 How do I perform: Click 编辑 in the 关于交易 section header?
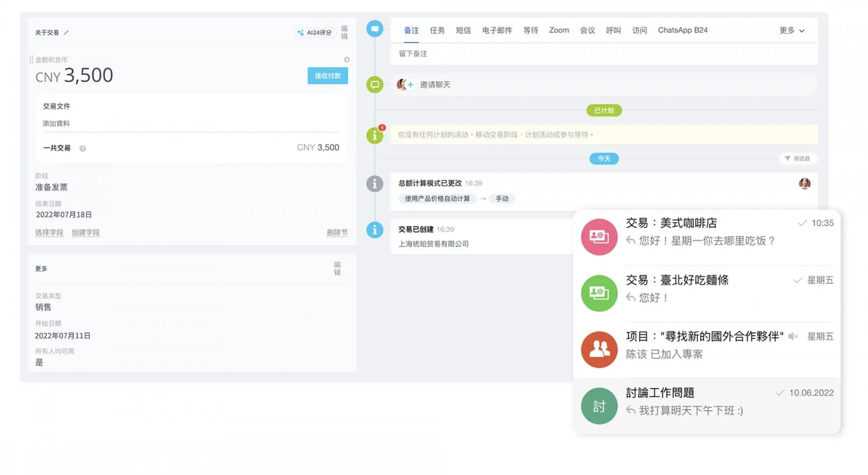344,33
